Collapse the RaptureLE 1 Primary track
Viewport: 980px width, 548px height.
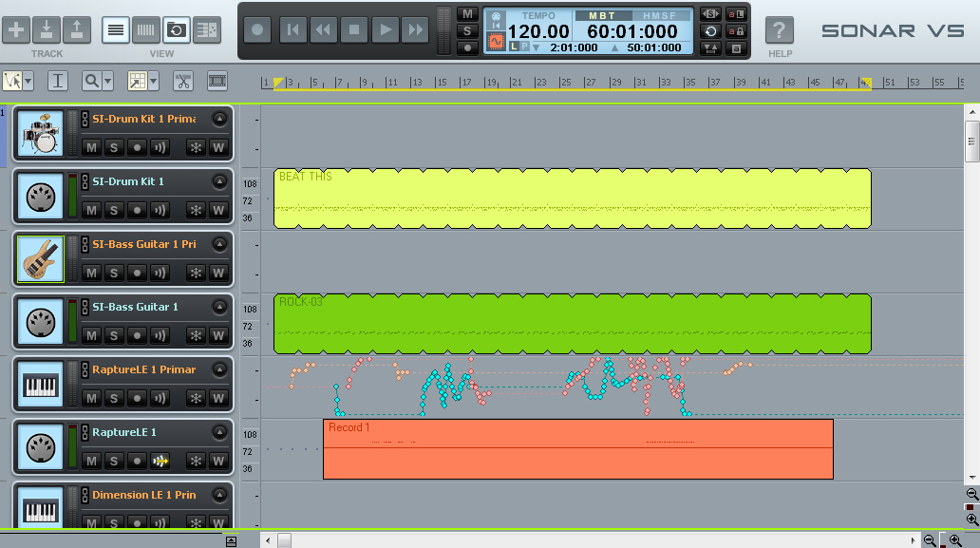(219, 369)
